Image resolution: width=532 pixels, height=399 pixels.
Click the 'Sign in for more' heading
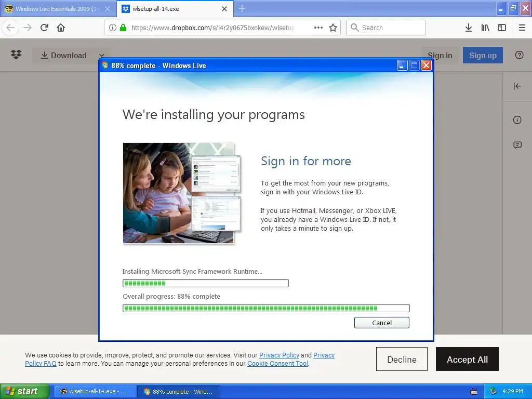(306, 161)
